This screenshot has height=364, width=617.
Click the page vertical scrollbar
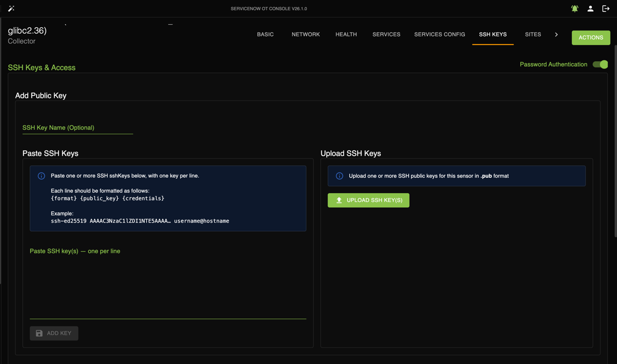pos(615,141)
